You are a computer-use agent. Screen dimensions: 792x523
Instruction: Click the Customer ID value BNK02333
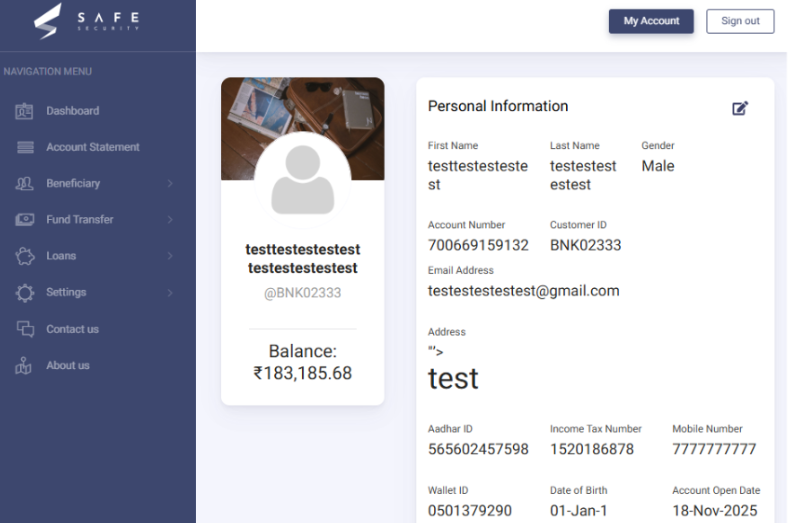tap(585, 245)
